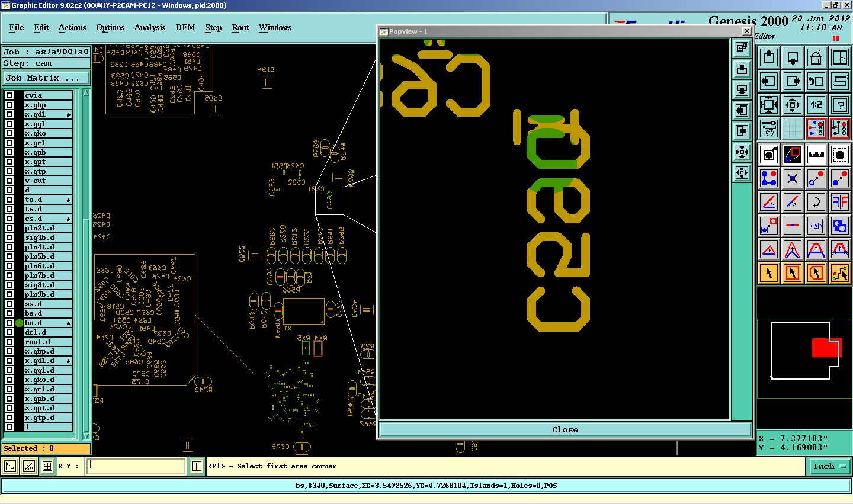Open the wrench and palette settings icon

point(769,129)
